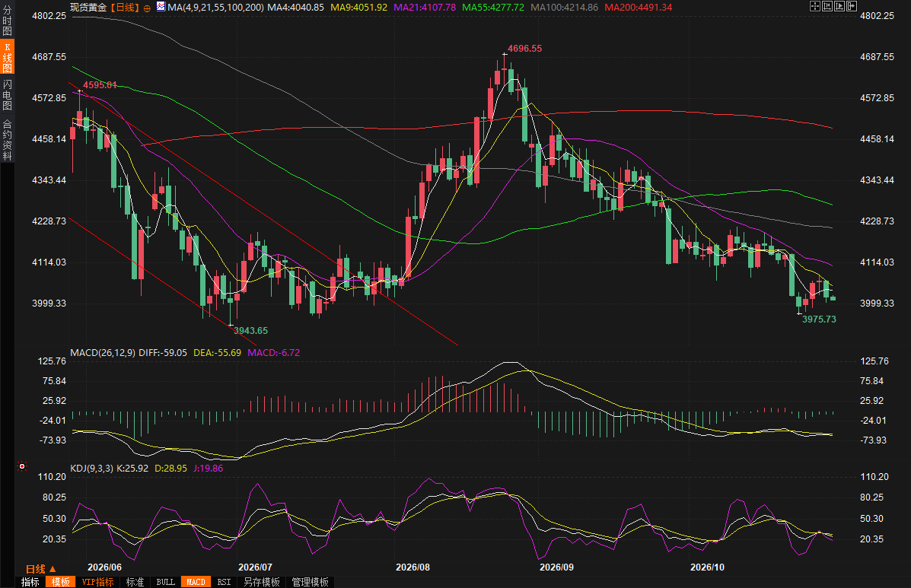Click the 4696.55 high price label

click(x=524, y=49)
